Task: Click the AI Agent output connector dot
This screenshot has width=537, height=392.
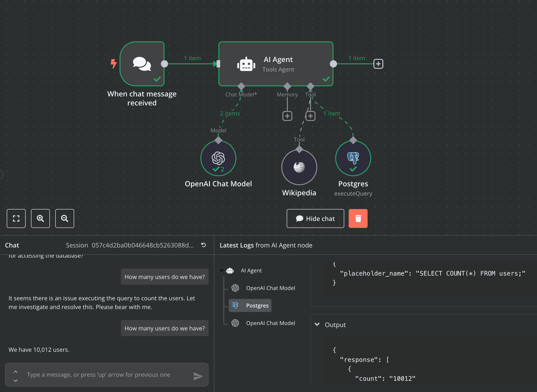Action: (x=333, y=64)
